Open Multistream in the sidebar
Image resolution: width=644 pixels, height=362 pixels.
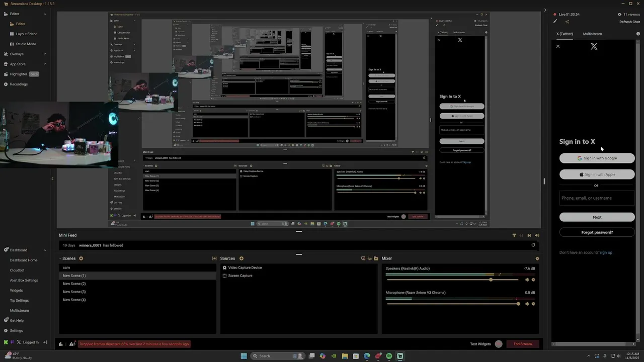tap(19, 310)
